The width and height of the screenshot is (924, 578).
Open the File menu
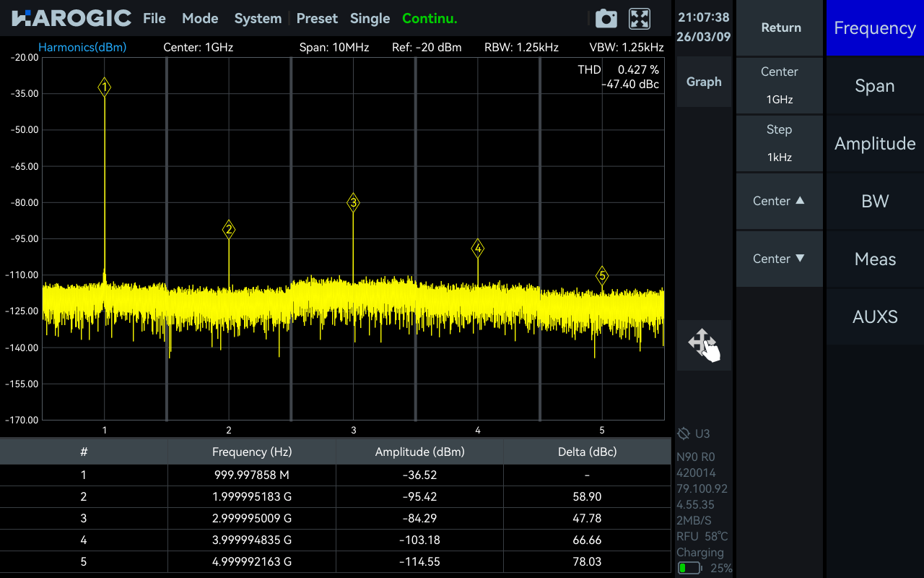pyautogui.click(x=154, y=19)
